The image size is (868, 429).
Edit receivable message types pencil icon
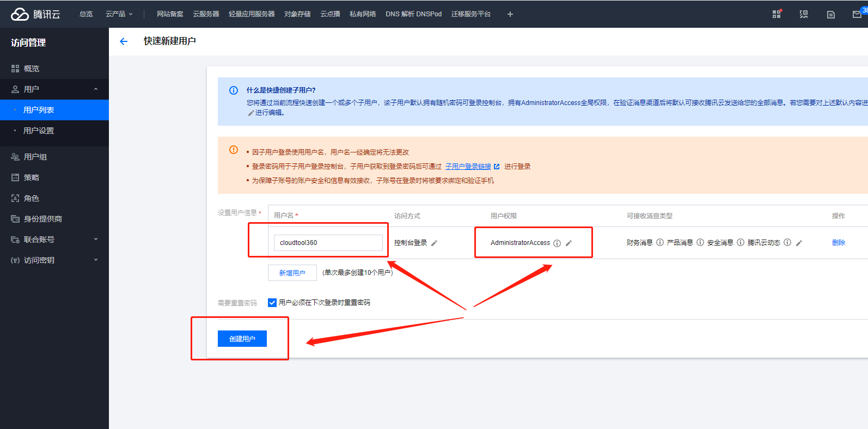point(799,243)
